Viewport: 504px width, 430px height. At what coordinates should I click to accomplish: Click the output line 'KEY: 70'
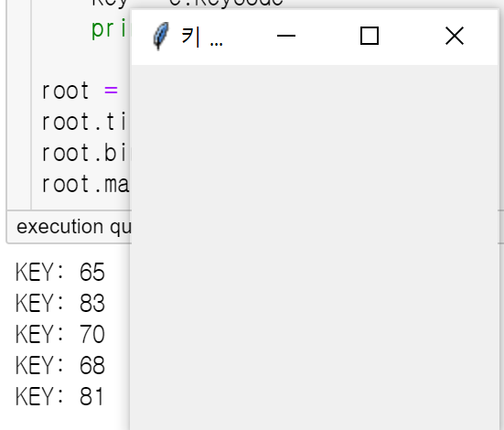tap(60, 334)
